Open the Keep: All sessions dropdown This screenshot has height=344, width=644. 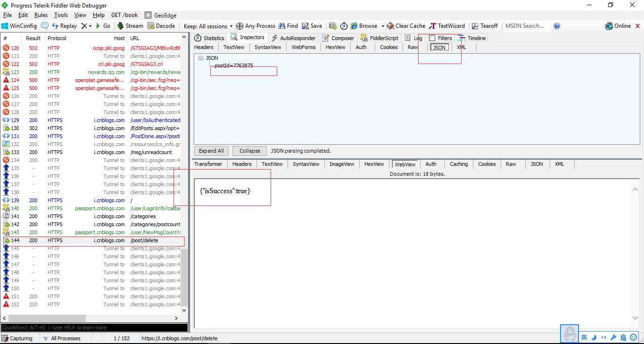(208, 26)
